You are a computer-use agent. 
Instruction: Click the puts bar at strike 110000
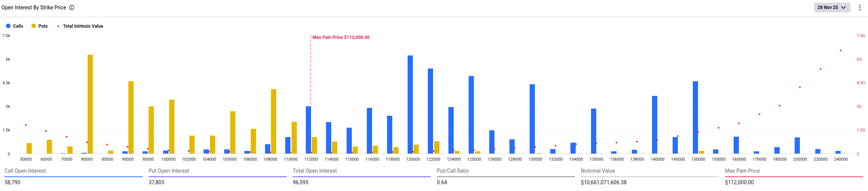point(294,137)
